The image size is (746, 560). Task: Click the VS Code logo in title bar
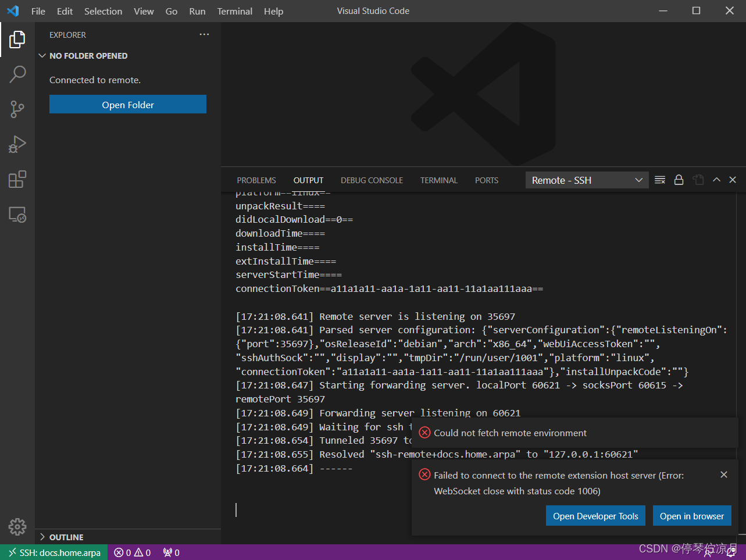[13, 11]
